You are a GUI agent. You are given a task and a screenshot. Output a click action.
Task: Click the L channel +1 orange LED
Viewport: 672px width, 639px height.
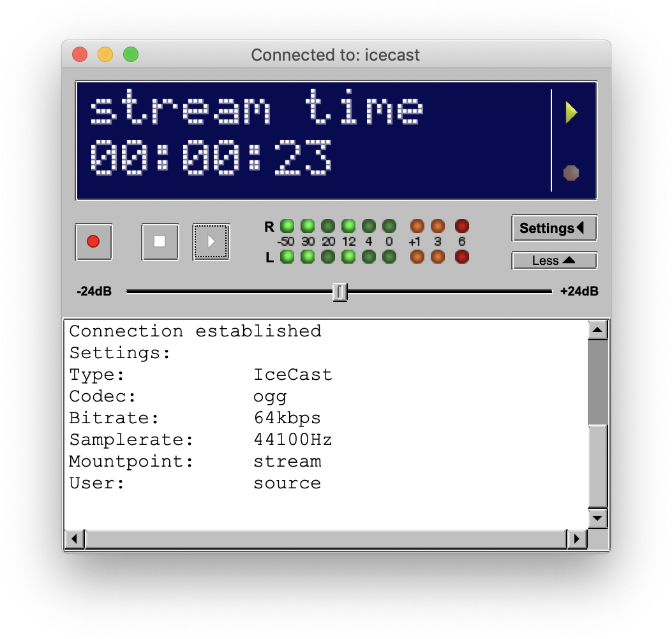(x=417, y=257)
